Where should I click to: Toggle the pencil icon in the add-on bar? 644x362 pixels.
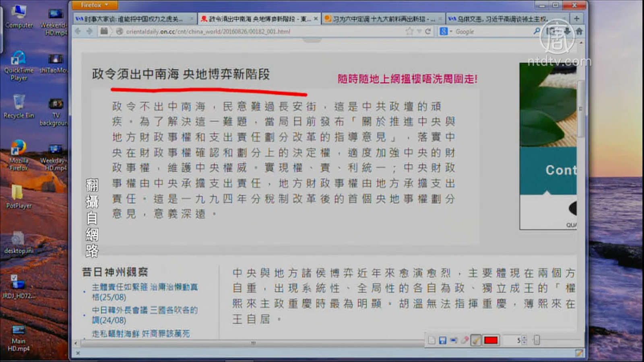(579, 353)
